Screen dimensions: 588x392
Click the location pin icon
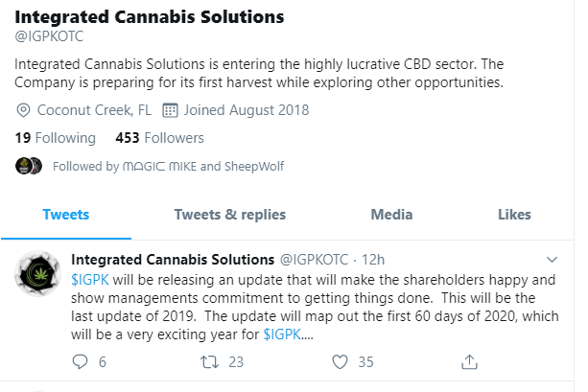click(x=24, y=110)
